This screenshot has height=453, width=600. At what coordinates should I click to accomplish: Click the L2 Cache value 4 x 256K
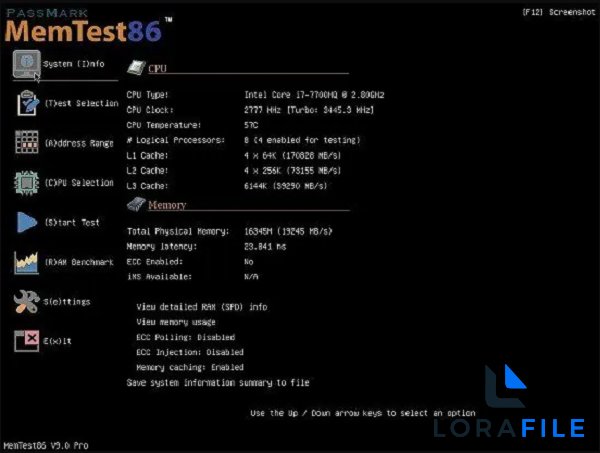(292, 171)
